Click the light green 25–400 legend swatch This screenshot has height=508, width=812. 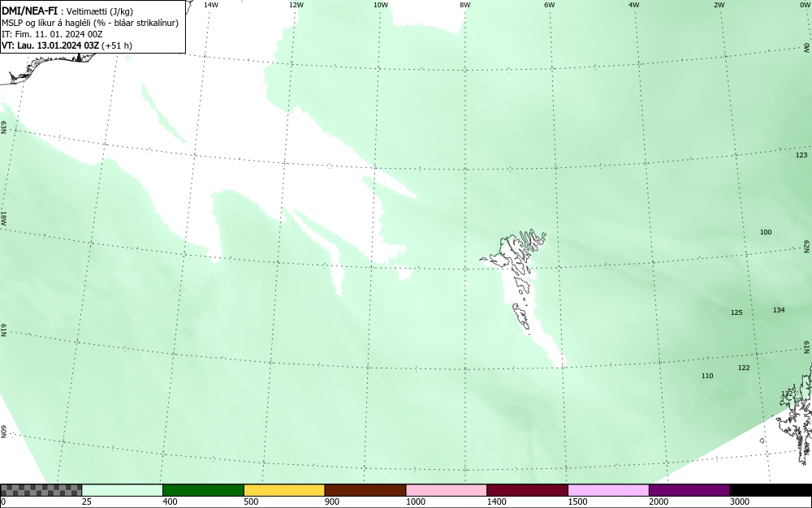tap(123, 490)
